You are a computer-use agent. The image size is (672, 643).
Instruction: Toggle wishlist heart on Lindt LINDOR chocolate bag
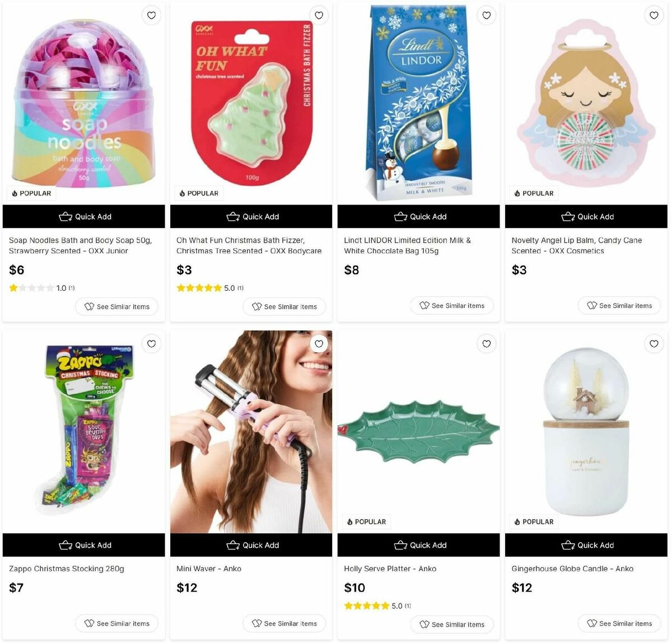tap(486, 16)
